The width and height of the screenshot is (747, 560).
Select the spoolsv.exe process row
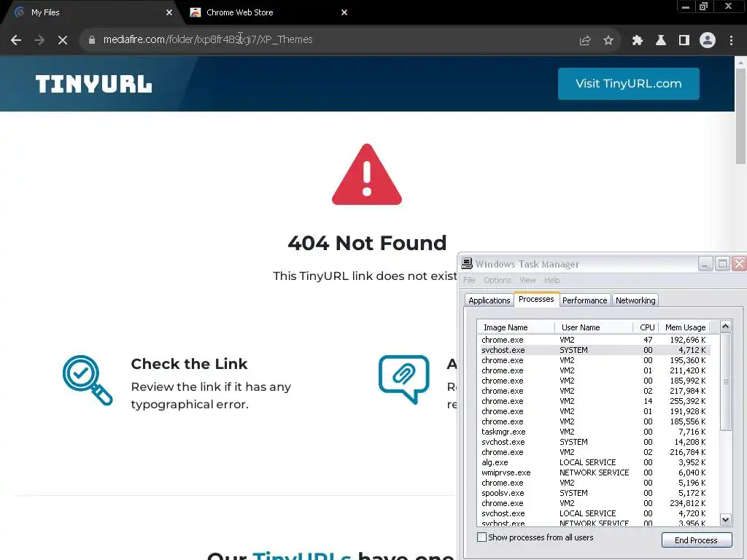(x=594, y=493)
